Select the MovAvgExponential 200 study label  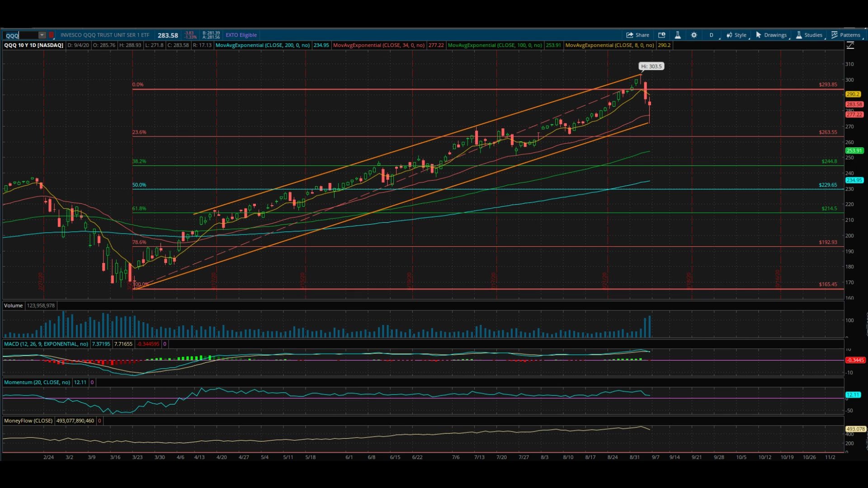[x=263, y=45]
